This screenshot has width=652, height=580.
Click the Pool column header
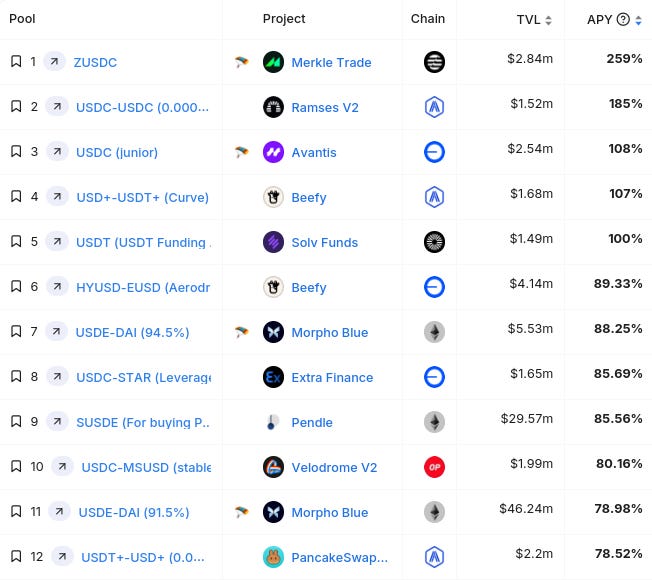pos(22,19)
